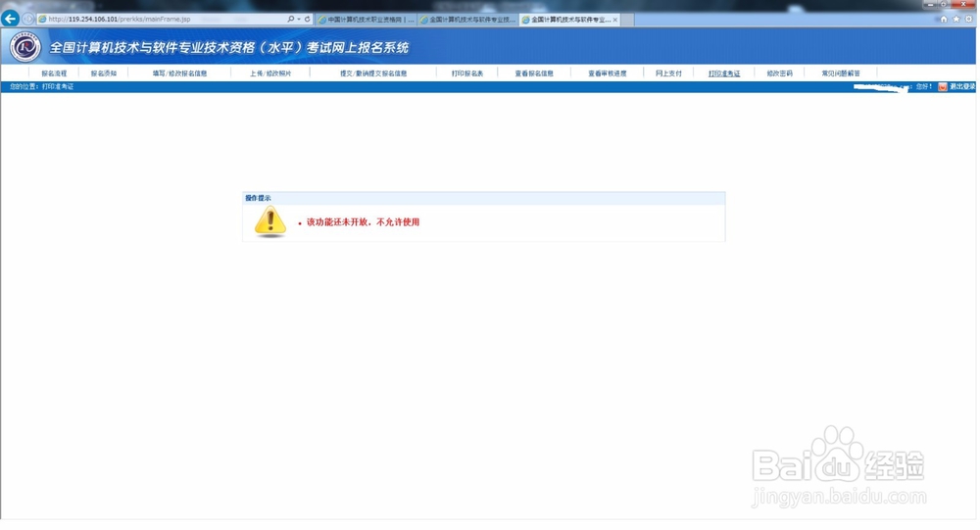Open the 报名须知 menu item

pos(104,73)
